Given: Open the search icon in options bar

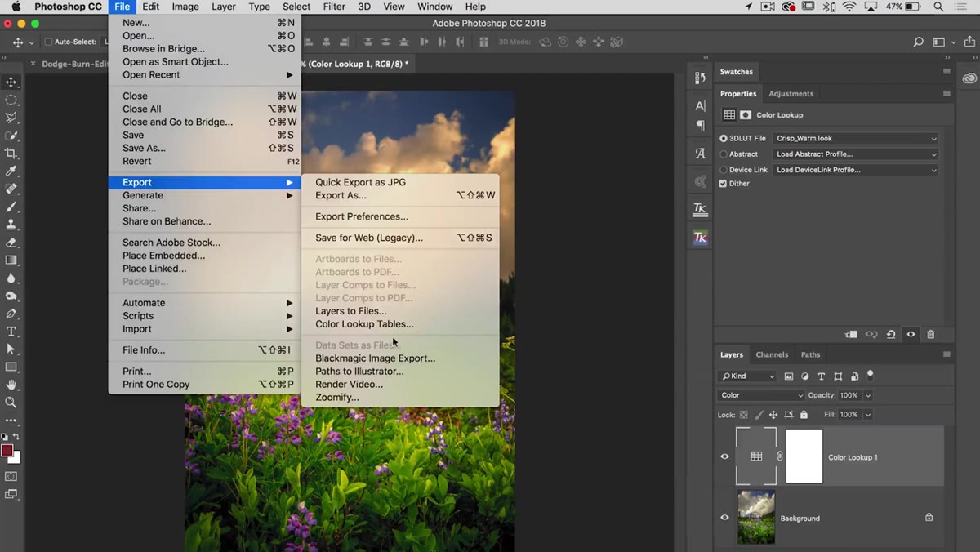Looking at the screenshot, I should (x=919, y=42).
